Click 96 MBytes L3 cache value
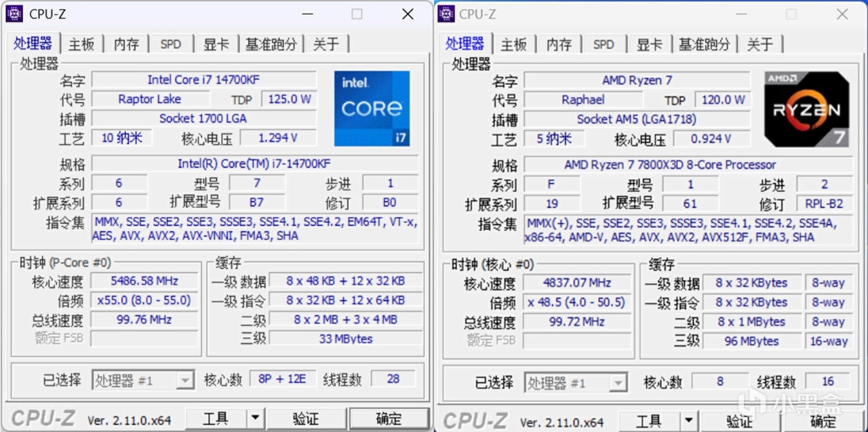 [x=751, y=341]
